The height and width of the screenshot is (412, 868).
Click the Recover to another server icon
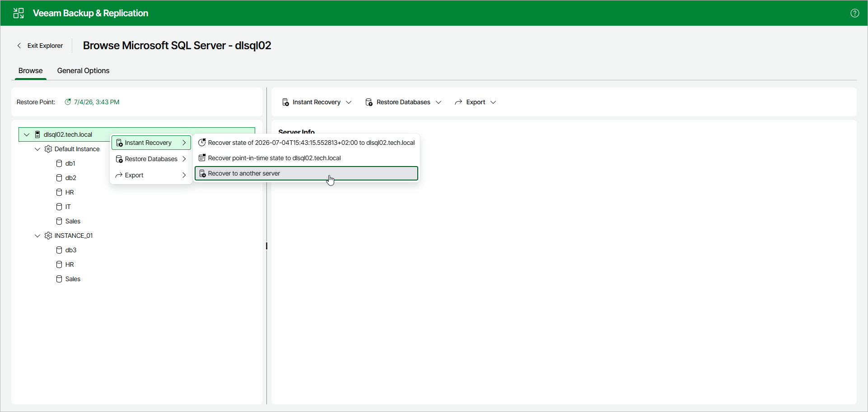[203, 174]
